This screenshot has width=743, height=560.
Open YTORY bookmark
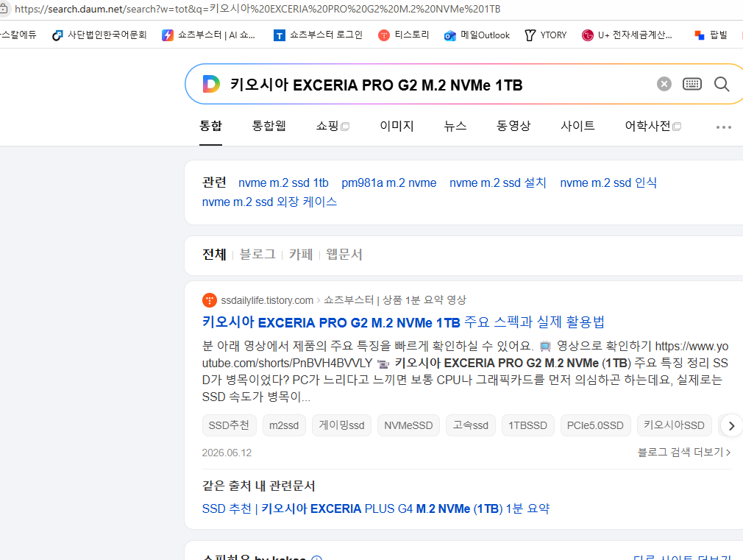point(545,35)
